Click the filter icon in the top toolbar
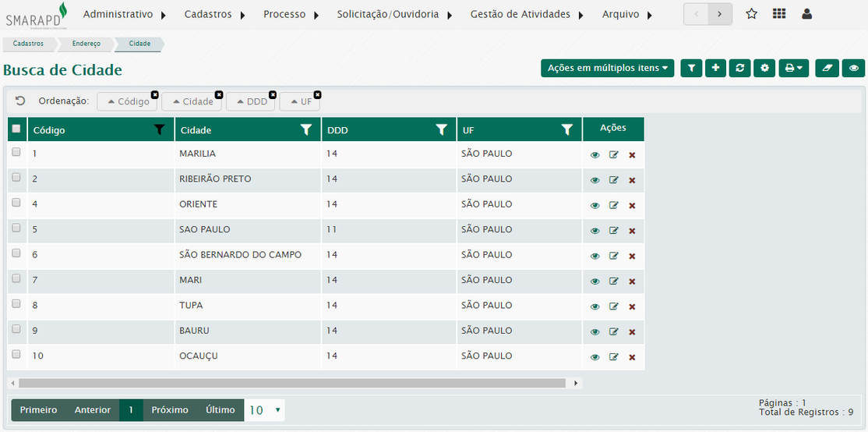This screenshot has width=868, height=432. (x=691, y=69)
